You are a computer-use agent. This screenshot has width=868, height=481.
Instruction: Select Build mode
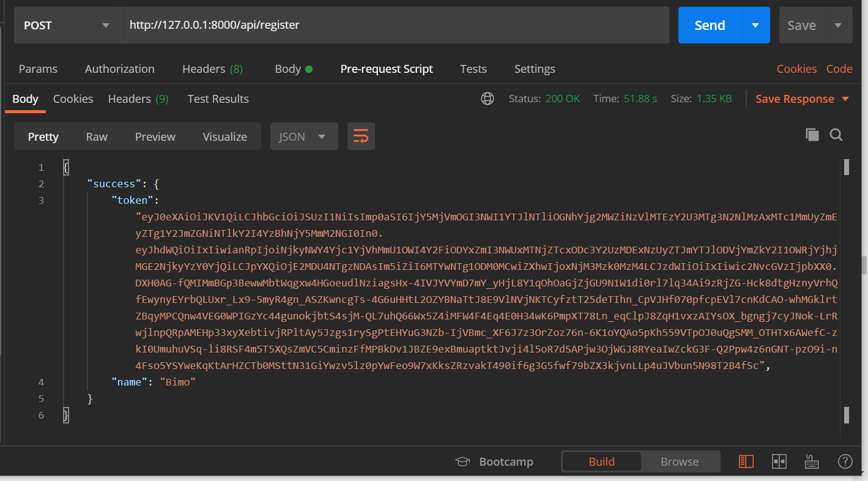[601, 461]
